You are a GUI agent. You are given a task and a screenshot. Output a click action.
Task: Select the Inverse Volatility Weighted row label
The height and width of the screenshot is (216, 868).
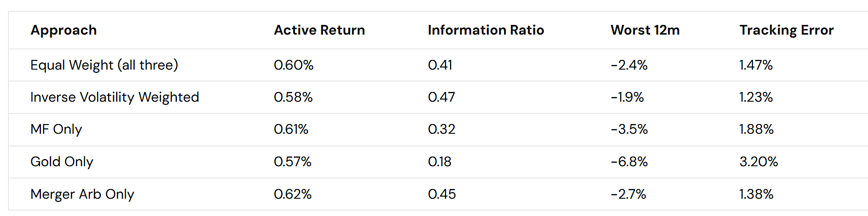[114, 97]
